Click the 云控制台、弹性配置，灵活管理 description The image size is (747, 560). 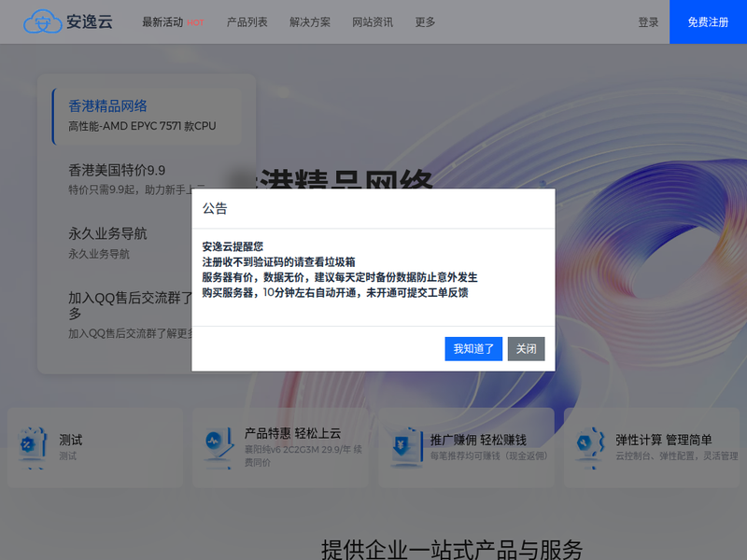pos(676,455)
